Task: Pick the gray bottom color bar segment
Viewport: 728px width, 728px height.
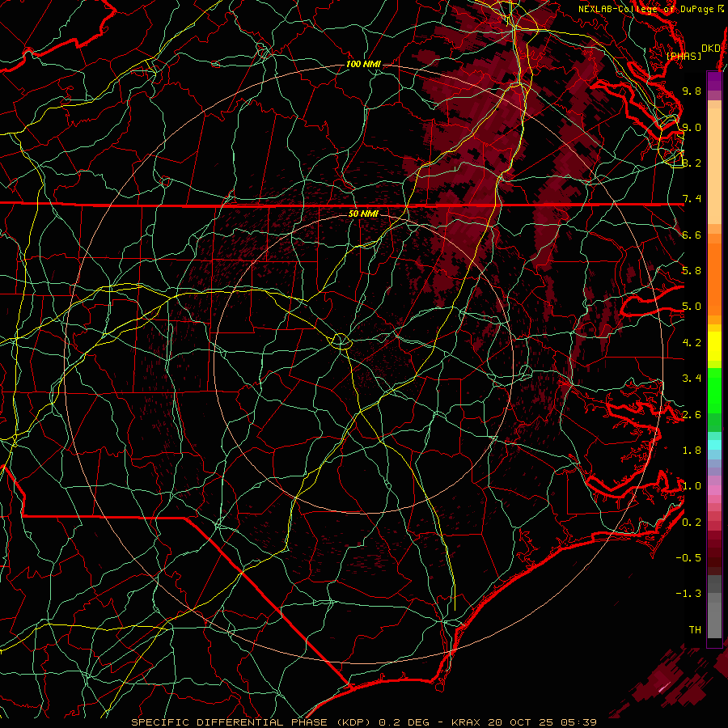Action: [x=714, y=620]
